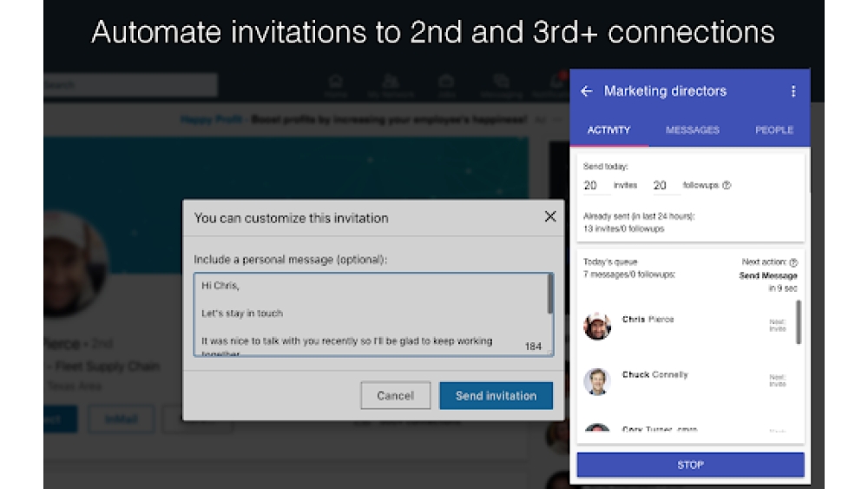Open My Network in the top navigation
This screenshot has height=489, width=868.
click(x=391, y=85)
